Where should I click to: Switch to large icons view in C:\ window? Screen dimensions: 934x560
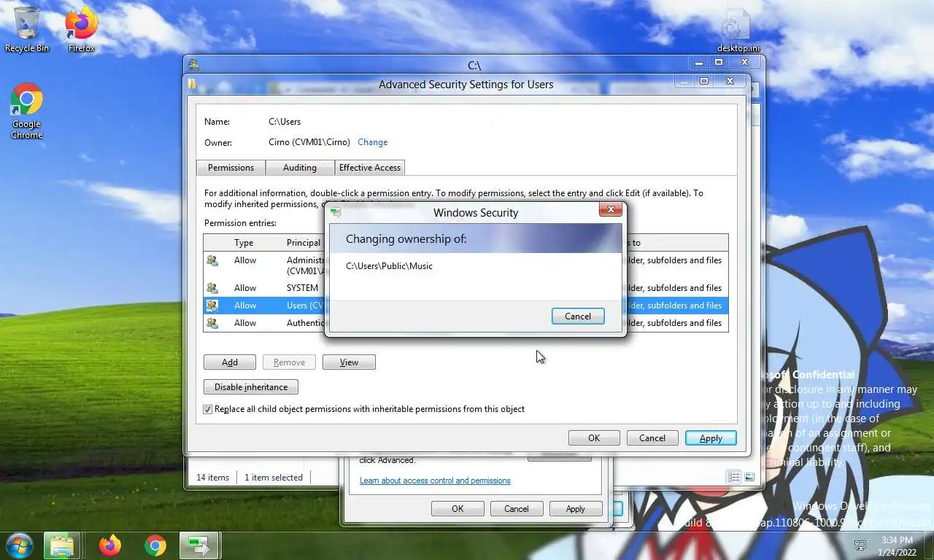point(749,477)
